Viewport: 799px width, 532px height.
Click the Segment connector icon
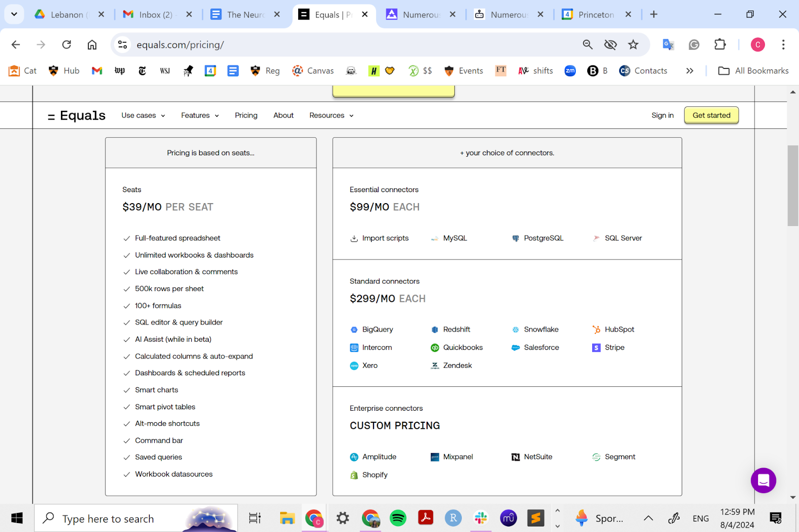tap(596, 457)
